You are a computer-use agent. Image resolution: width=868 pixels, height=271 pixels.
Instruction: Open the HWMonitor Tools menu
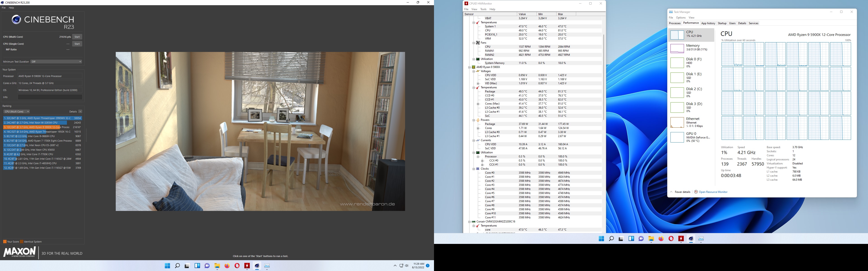[x=483, y=9]
